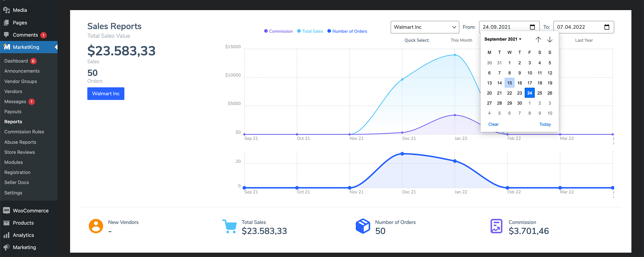Expand the September 2021 month picker
Viewport: 644px width, 257px height.
503,39
